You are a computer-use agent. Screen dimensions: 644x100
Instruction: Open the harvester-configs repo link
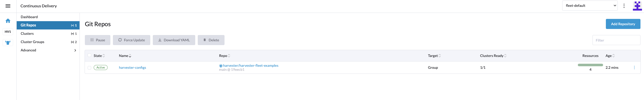coord(132,68)
